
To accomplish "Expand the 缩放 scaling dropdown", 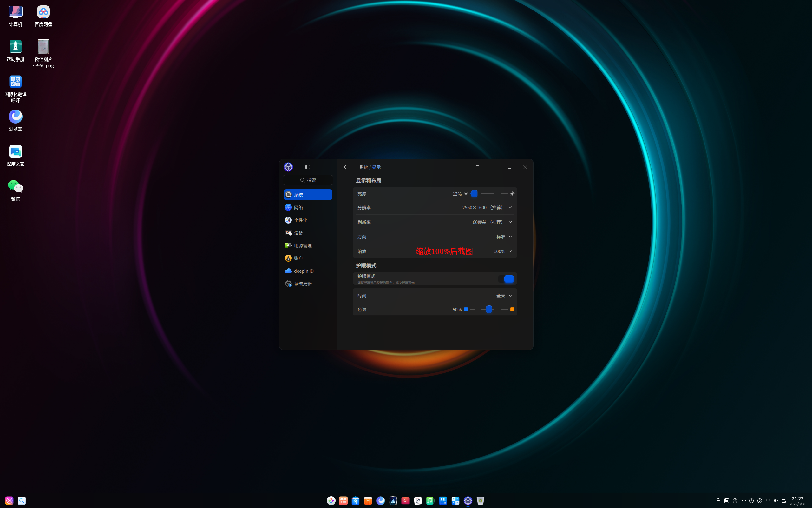I will pos(503,251).
